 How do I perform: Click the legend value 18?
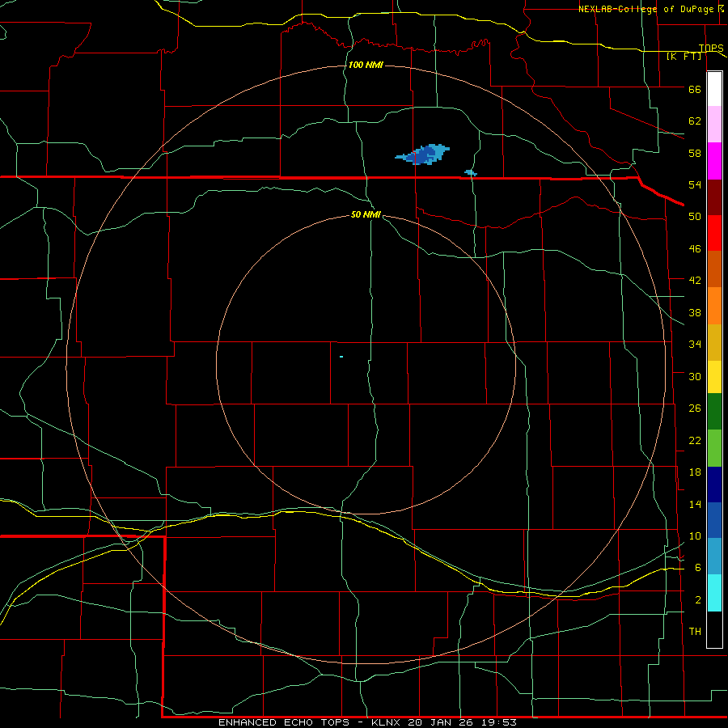click(x=695, y=472)
